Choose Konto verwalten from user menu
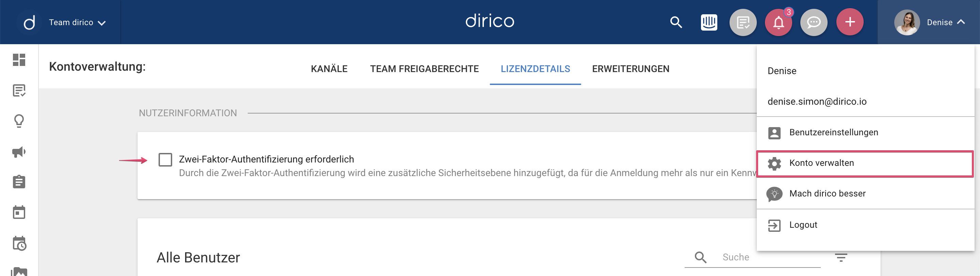This screenshot has height=276, width=980. (x=865, y=163)
